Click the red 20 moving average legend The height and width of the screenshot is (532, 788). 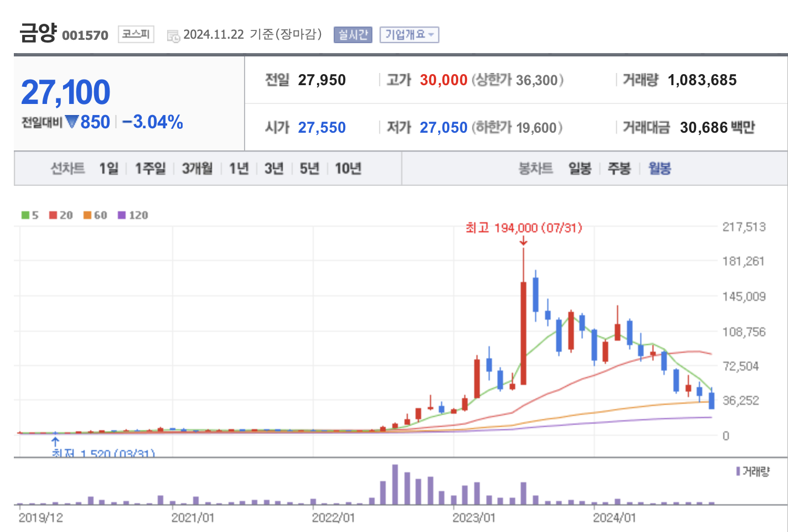click(61, 215)
